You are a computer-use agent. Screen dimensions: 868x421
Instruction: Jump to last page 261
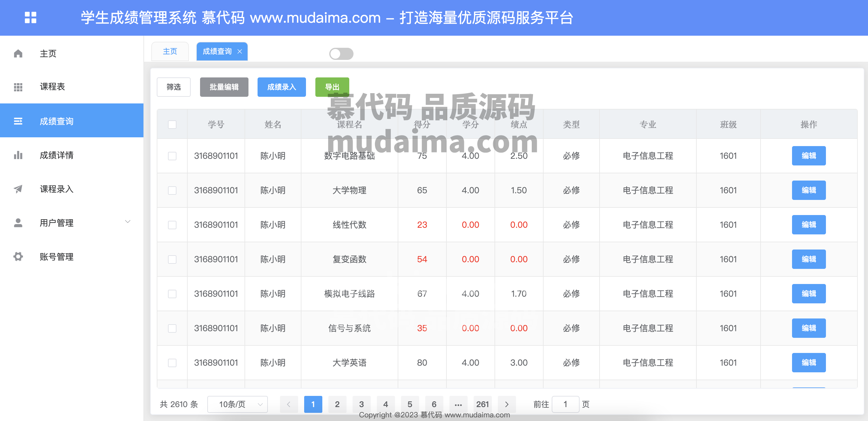click(x=482, y=404)
